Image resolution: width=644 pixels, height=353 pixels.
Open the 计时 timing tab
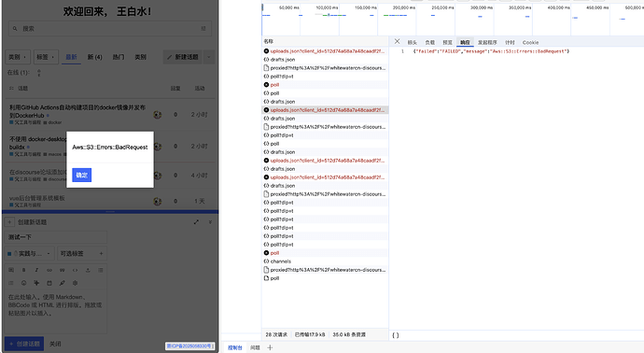click(510, 42)
